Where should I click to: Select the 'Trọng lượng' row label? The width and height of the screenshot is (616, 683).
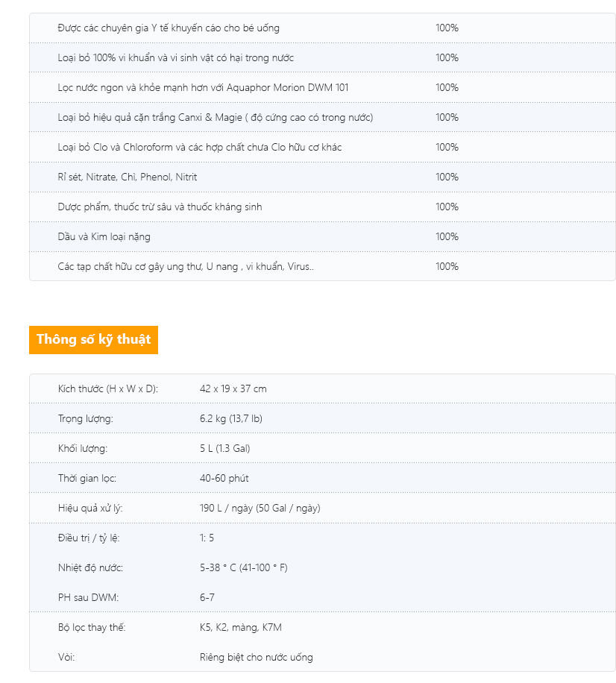coord(85,418)
